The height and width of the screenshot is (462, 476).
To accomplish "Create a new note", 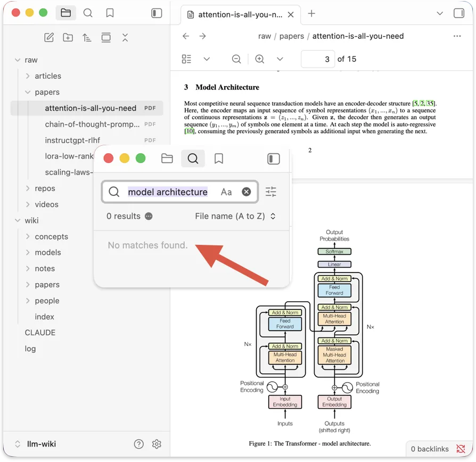I will click(49, 37).
